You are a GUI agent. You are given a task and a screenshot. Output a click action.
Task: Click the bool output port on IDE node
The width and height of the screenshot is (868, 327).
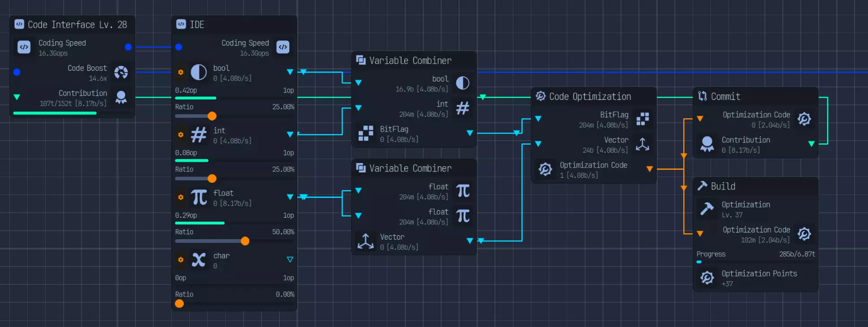click(x=290, y=72)
